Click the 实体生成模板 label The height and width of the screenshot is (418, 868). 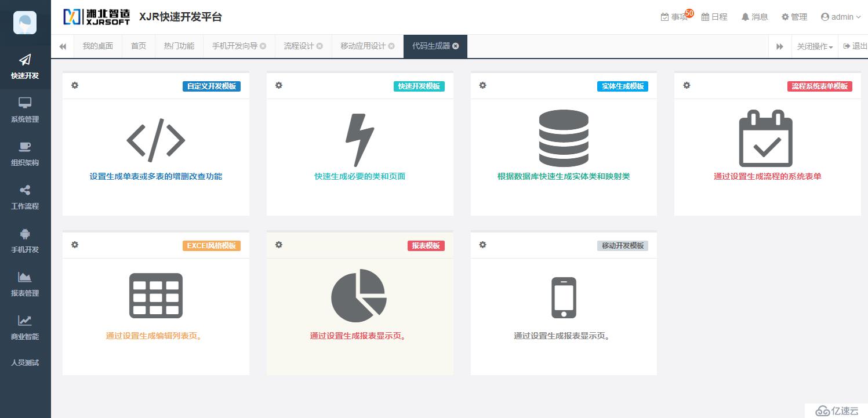click(623, 86)
